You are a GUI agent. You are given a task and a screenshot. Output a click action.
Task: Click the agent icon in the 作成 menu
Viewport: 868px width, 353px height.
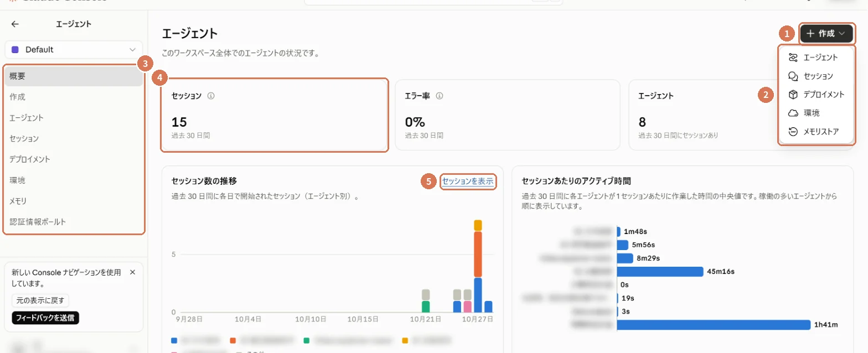pos(793,58)
